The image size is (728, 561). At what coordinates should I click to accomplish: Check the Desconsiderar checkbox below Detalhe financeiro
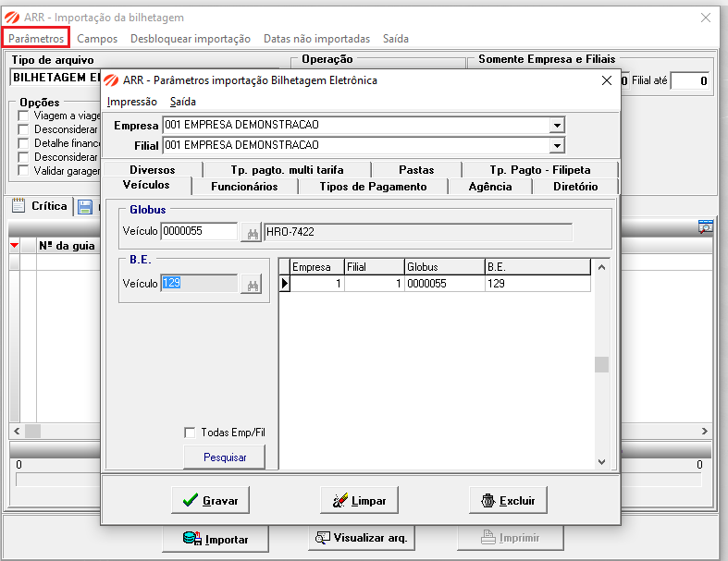point(23,157)
